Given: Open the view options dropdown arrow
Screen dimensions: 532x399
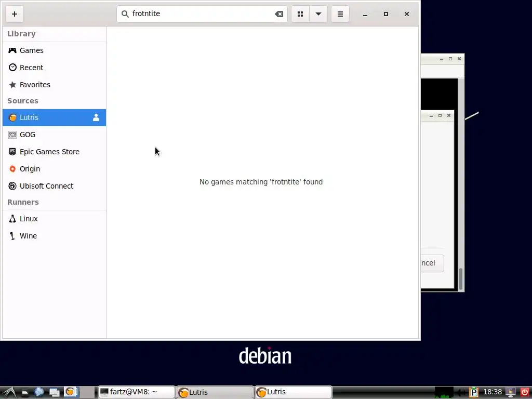Looking at the screenshot, I should click(318, 14).
